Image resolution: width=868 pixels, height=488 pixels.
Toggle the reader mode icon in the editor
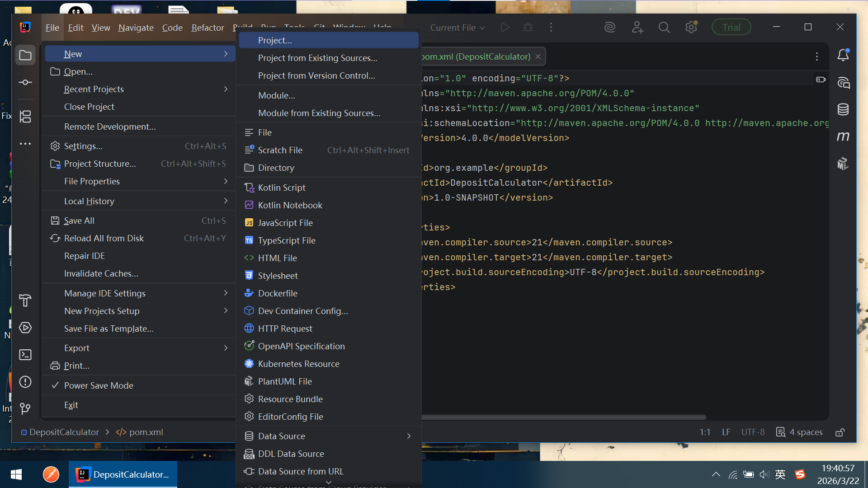[x=821, y=80]
